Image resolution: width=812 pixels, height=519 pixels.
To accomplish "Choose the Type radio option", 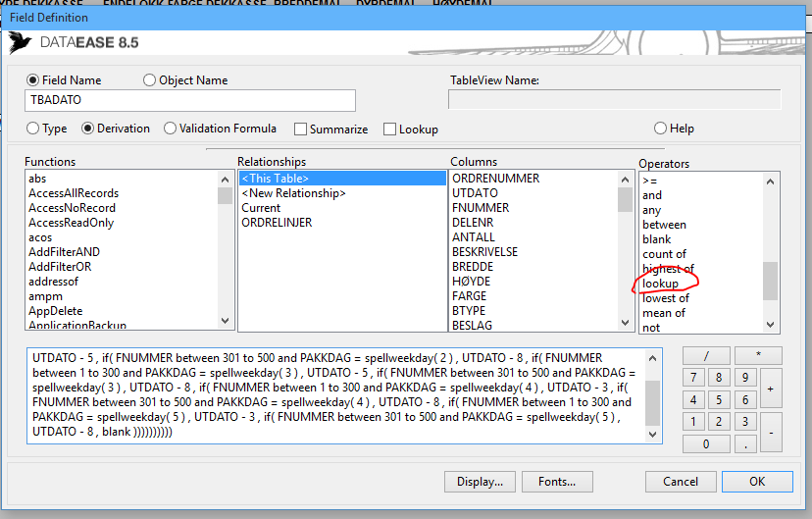I will (32, 129).
